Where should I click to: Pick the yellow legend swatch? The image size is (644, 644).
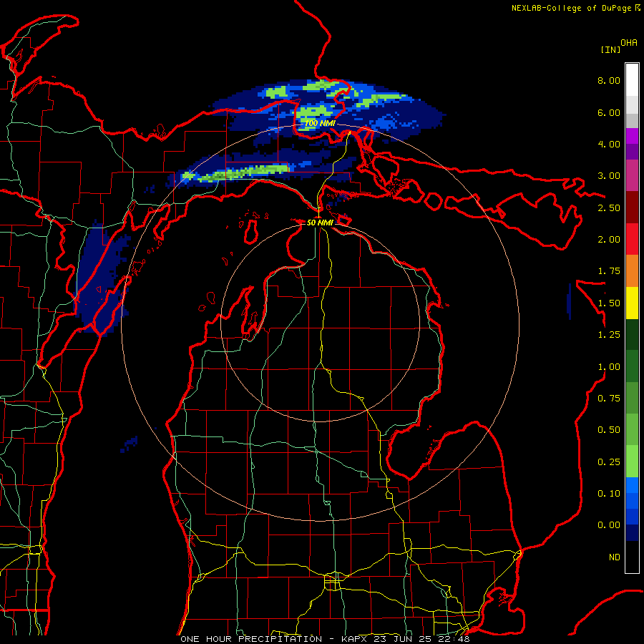tap(632, 303)
